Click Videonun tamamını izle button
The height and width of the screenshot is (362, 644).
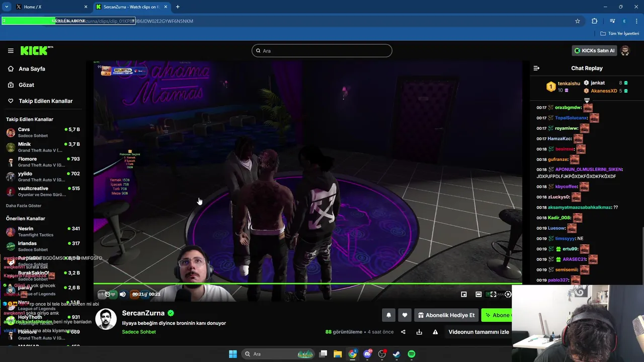coord(478,332)
